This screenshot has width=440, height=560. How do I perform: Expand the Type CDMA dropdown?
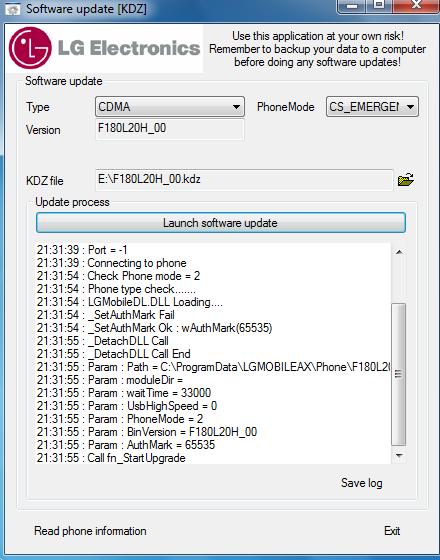pos(170,106)
